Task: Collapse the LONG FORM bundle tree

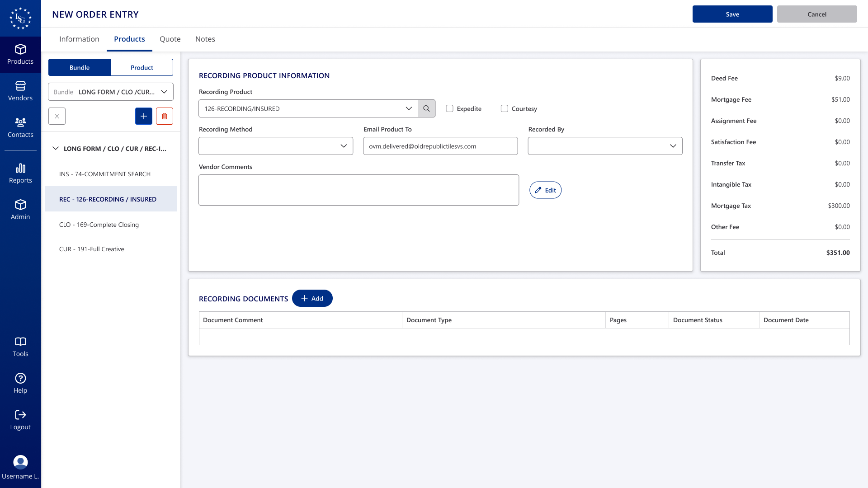Action: [x=56, y=148]
